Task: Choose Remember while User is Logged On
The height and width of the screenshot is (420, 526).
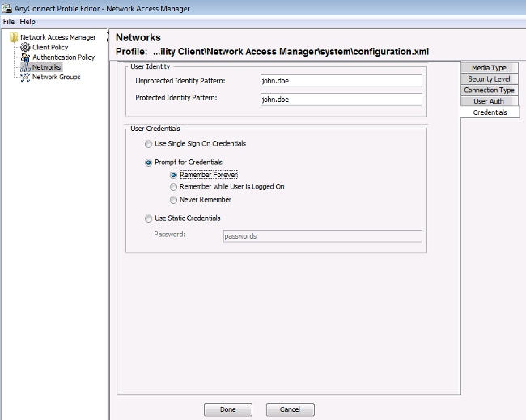Action: 173,187
